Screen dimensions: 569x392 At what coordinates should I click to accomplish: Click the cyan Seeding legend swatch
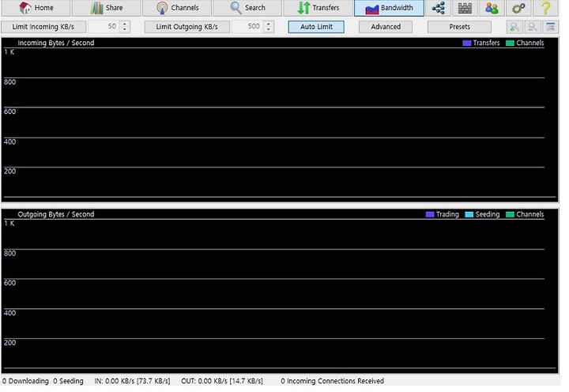(469, 214)
